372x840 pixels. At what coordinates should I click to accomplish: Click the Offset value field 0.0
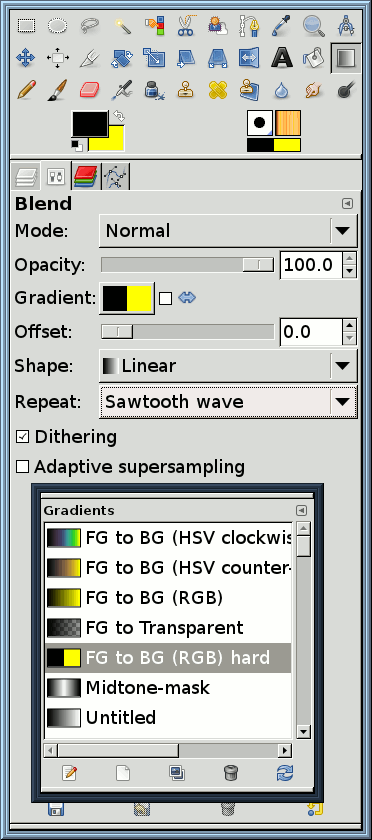tap(311, 332)
